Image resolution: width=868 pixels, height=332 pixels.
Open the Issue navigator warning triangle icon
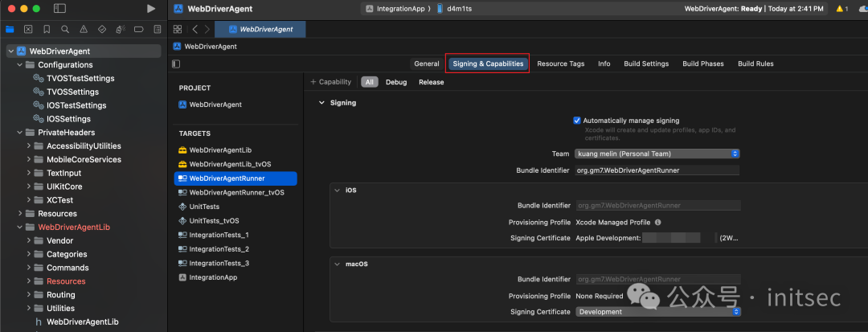pos(84,29)
